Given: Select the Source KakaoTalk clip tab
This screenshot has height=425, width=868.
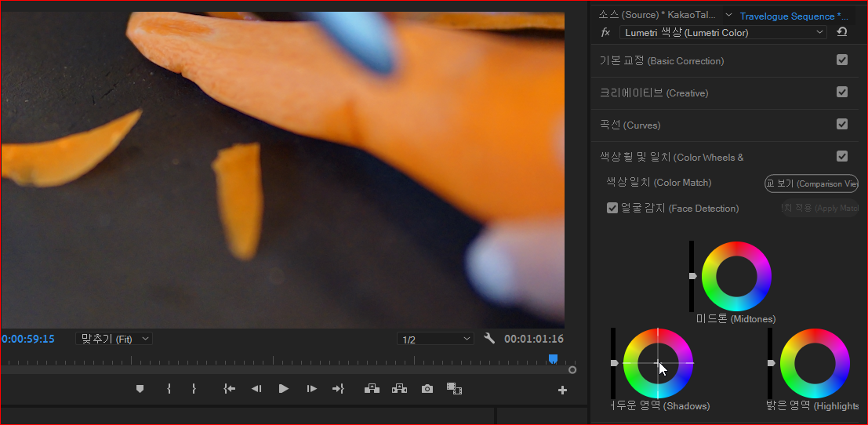Looking at the screenshot, I should tap(657, 15).
